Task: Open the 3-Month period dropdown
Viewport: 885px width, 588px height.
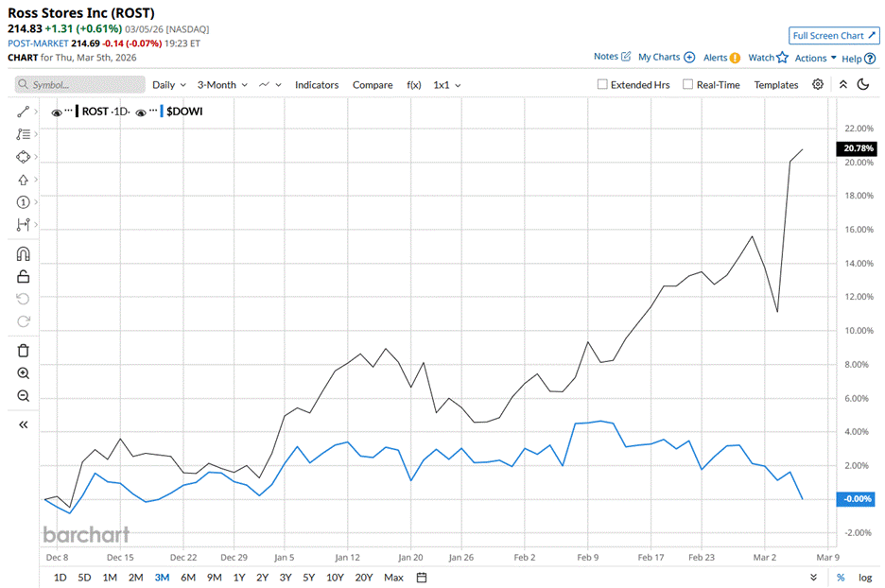Action: click(x=222, y=85)
